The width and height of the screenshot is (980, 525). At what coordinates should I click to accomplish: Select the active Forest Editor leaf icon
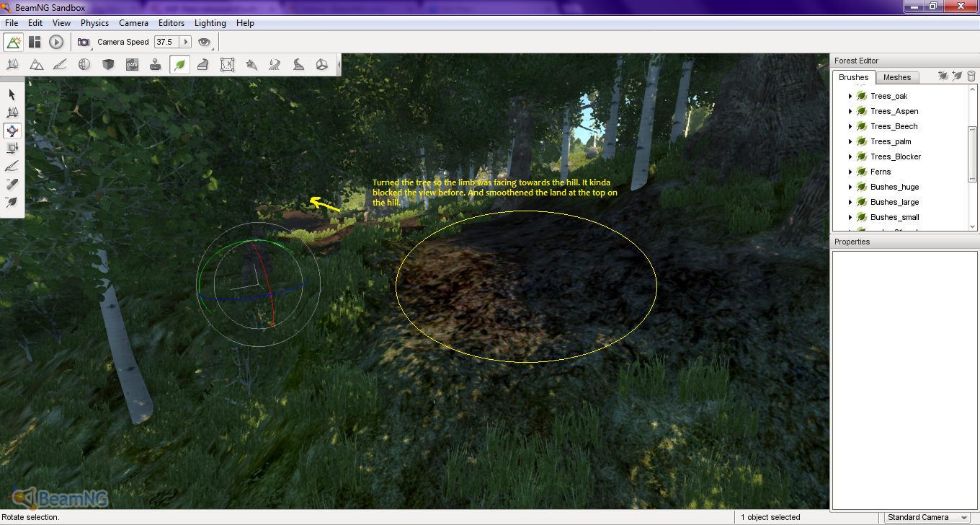pos(179,64)
